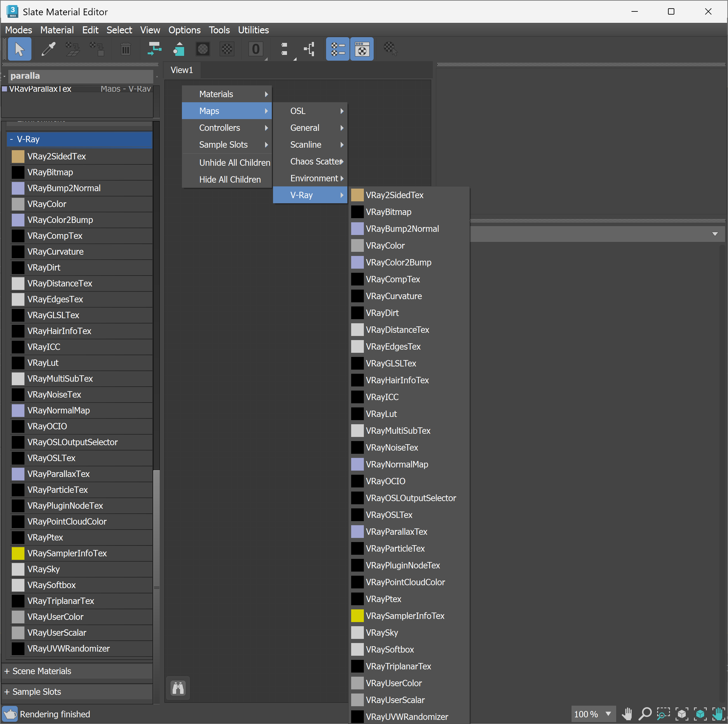The width and height of the screenshot is (728, 724).
Task: Click the Zoom Extents icon
Action: click(682, 714)
